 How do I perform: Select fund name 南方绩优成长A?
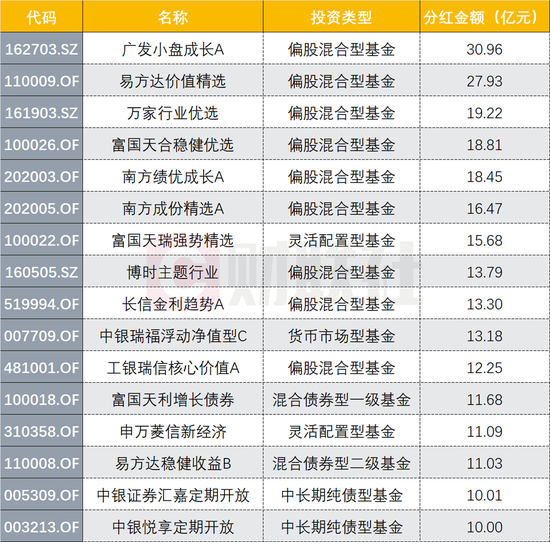click(x=173, y=177)
